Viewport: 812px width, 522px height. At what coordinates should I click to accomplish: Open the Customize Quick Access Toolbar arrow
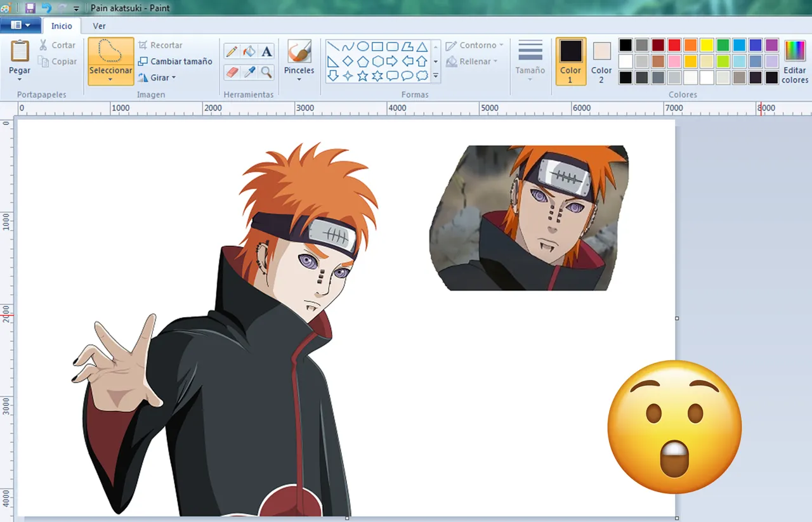(77, 9)
